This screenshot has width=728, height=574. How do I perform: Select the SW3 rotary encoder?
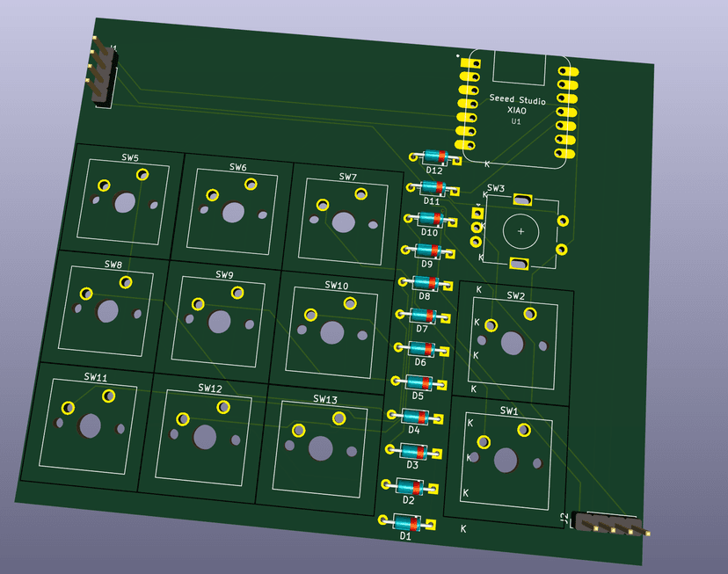(521, 231)
